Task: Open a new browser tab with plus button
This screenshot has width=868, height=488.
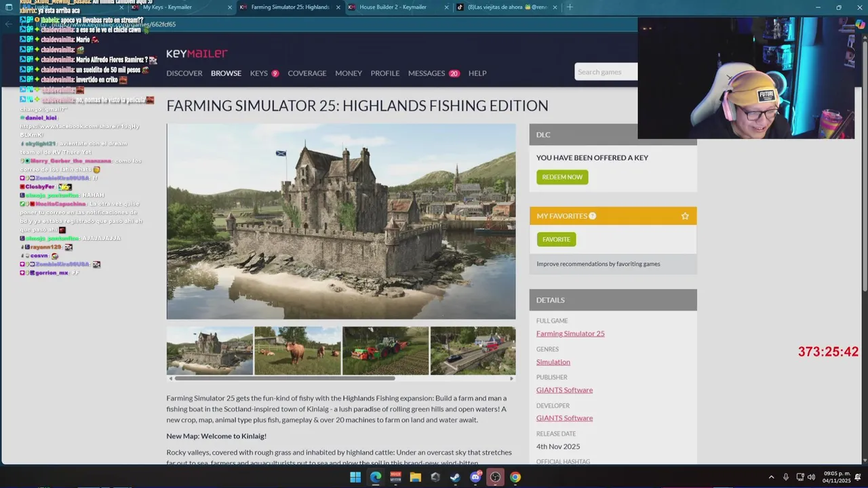Action: pyautogui.click(x=570, y=7)
